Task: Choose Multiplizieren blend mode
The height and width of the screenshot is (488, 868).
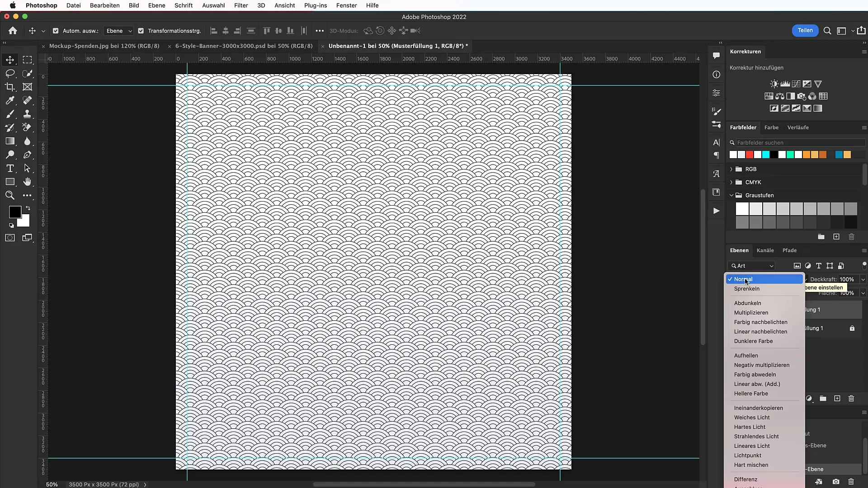Action: [x=751, y=313]
